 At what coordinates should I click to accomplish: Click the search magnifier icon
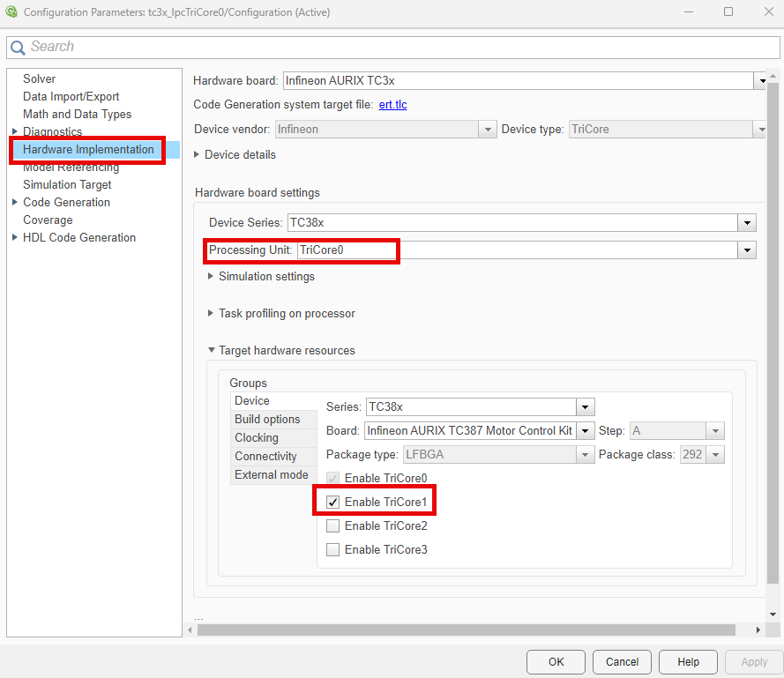(19, 46)
